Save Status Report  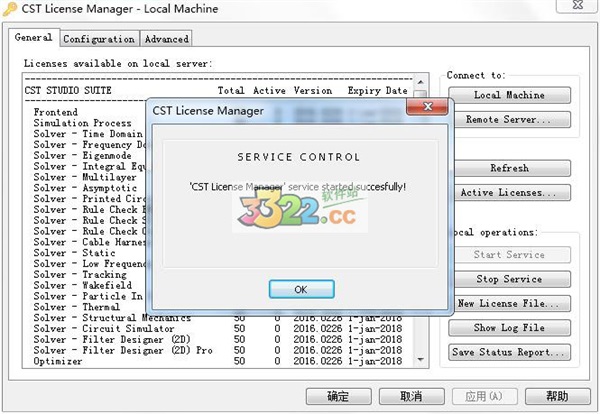[x=509, y=352]
